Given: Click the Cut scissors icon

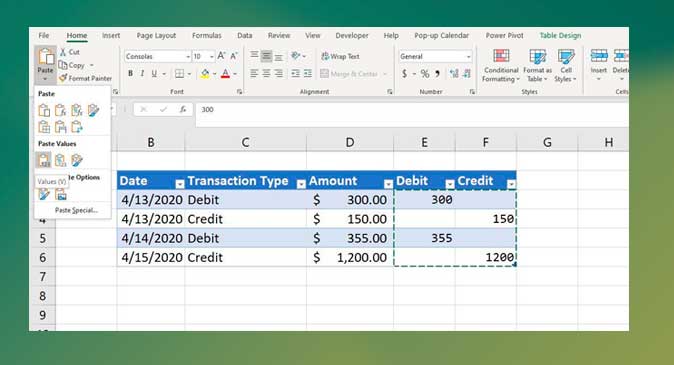Looking at the screenshot, I should click(x=63, y=52).
